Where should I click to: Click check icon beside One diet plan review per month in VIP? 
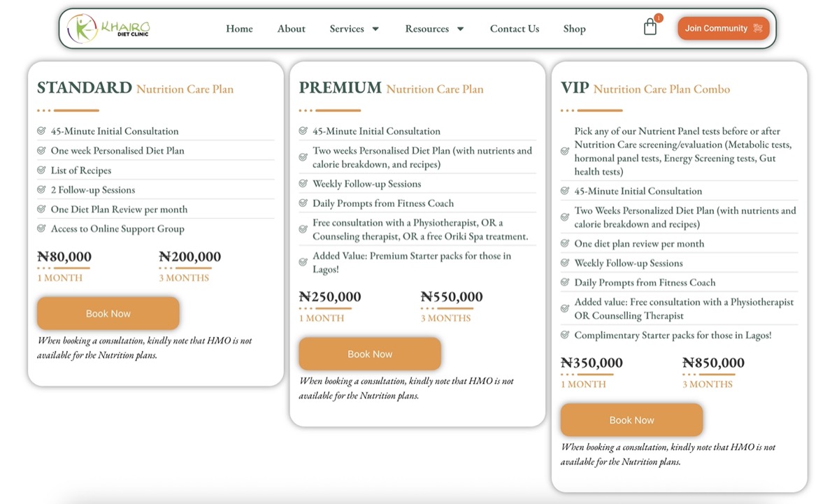tap(565, 243)
